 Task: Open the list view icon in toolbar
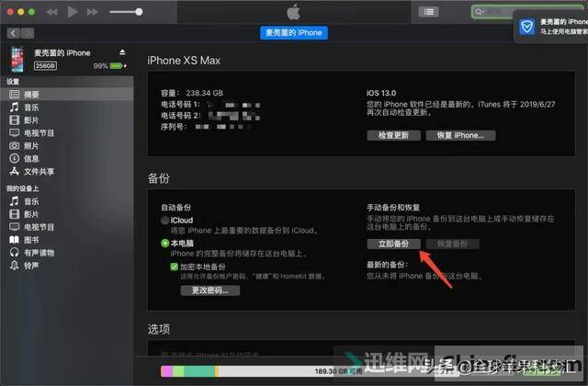point(428,12)
